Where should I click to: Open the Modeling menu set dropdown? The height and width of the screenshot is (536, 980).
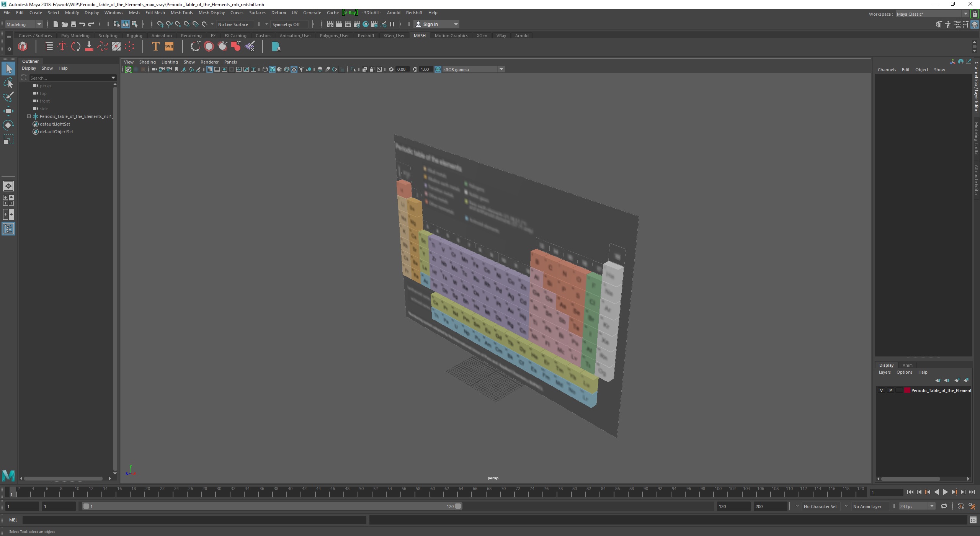pos(39,24)
